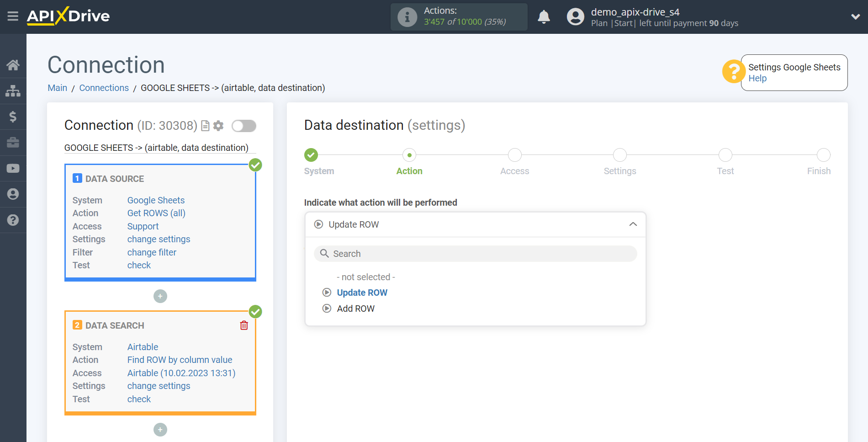Image resolution: width=868 pixels, height=442 pixels.
Task: Go to Test step
Action: click(725, 155)
